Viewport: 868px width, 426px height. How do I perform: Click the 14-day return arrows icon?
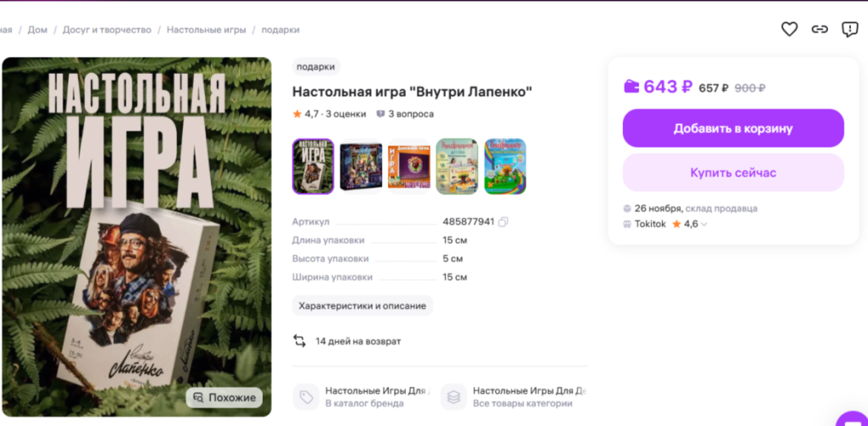point(299,341)
